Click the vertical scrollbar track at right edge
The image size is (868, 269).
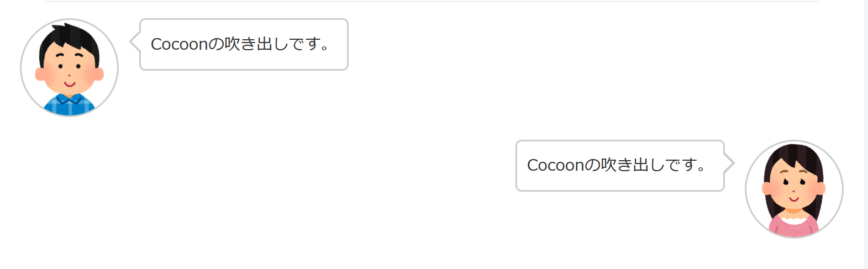coord(866,133)
